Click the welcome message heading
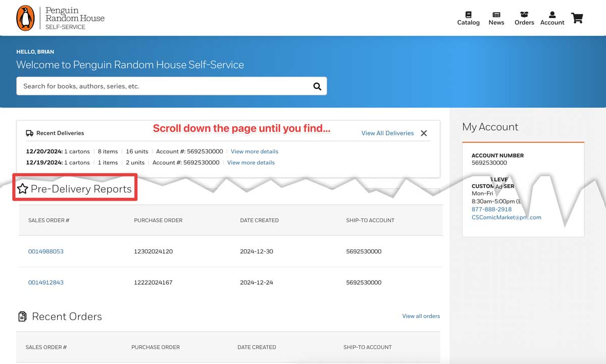This screenshot has width=606, height=364. point(130,65)
